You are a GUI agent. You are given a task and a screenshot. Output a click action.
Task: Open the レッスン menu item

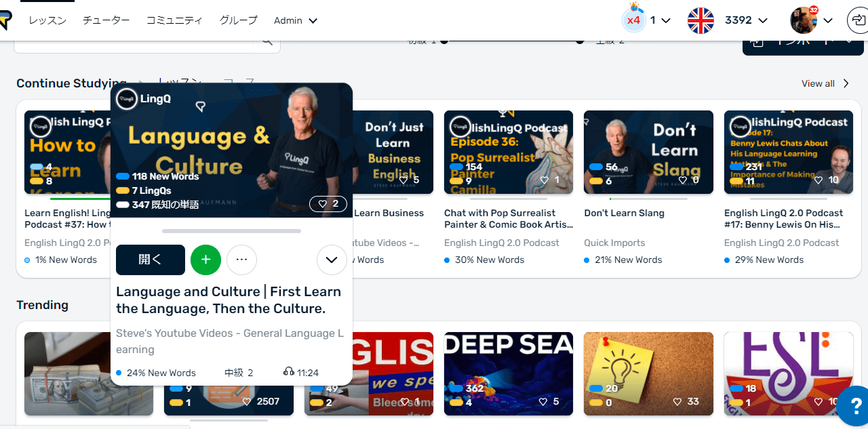pyautogui.click(x=47, y=20)
